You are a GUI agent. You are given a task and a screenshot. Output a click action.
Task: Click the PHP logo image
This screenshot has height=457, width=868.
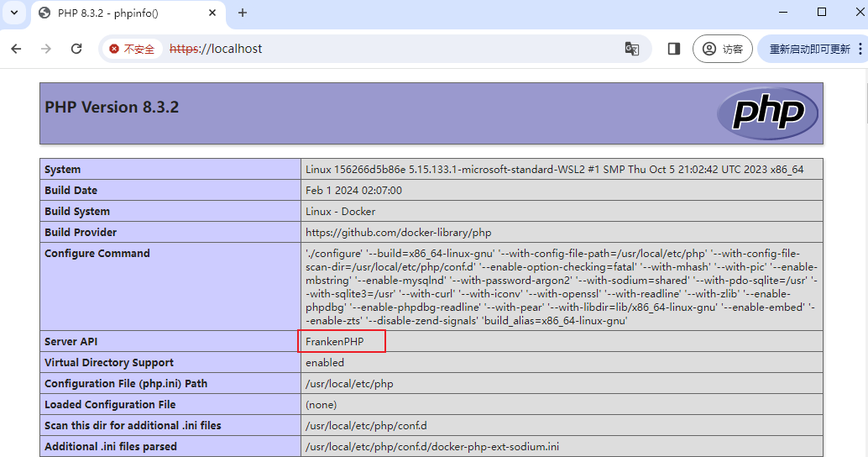coord(768,113)
